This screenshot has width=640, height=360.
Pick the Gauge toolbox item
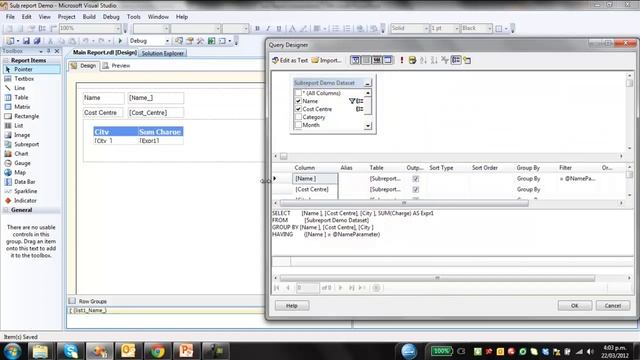pyautogui.click(x=22, y=163)
